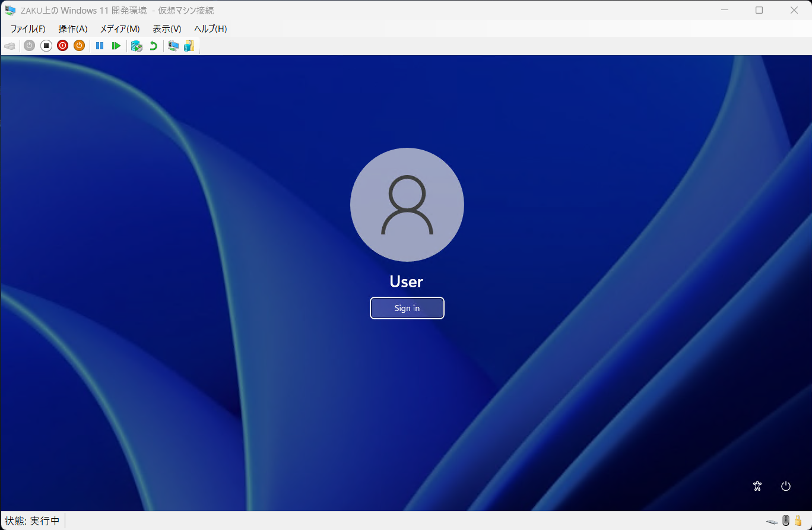Click the keyboard icon in the status bar
The height and width of the screenshot is (530, 812).
(x=772, y=521)
